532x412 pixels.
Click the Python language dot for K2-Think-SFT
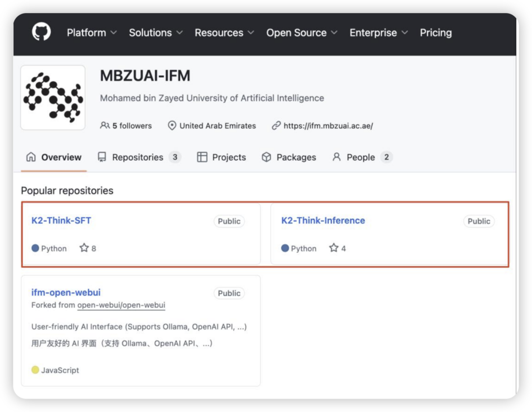pos(35,248)
